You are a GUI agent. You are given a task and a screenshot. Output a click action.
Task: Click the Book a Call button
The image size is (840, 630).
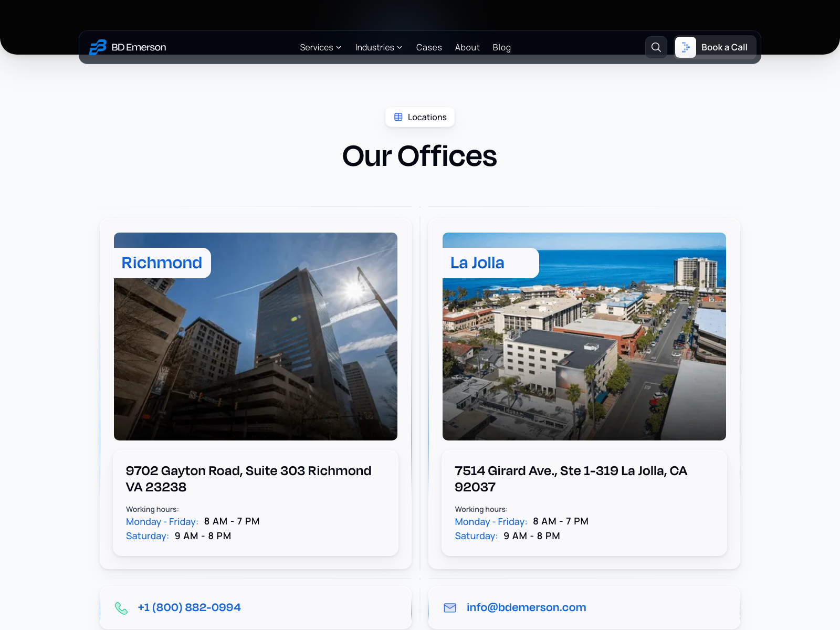(x=715, y=47)
